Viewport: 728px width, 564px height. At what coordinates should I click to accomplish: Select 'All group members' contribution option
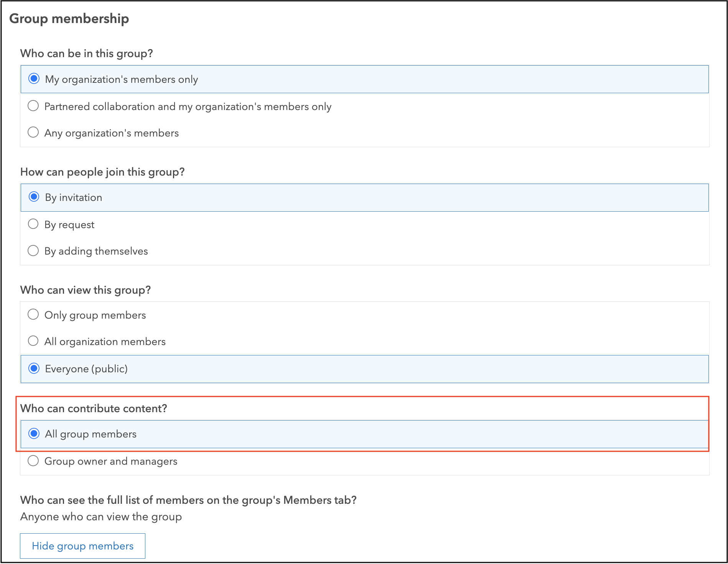coord(34,434)
